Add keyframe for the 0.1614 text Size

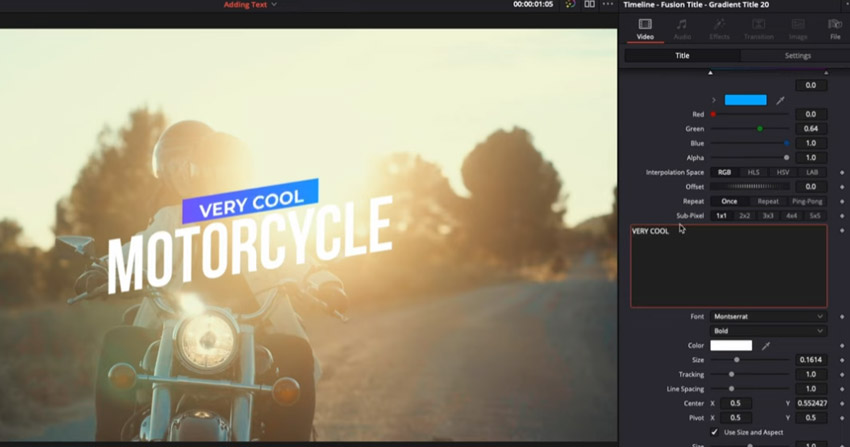point(842,360)
